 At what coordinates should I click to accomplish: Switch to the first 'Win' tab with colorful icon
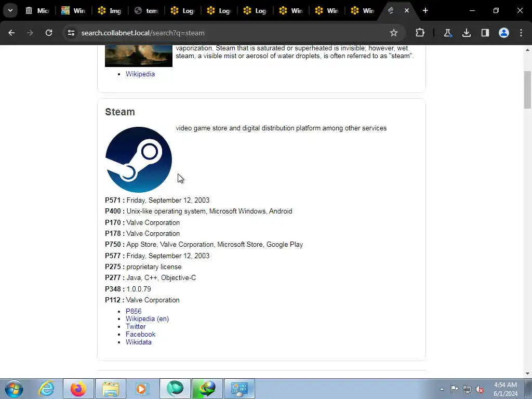pyautogui.click(x=73, y=10)
